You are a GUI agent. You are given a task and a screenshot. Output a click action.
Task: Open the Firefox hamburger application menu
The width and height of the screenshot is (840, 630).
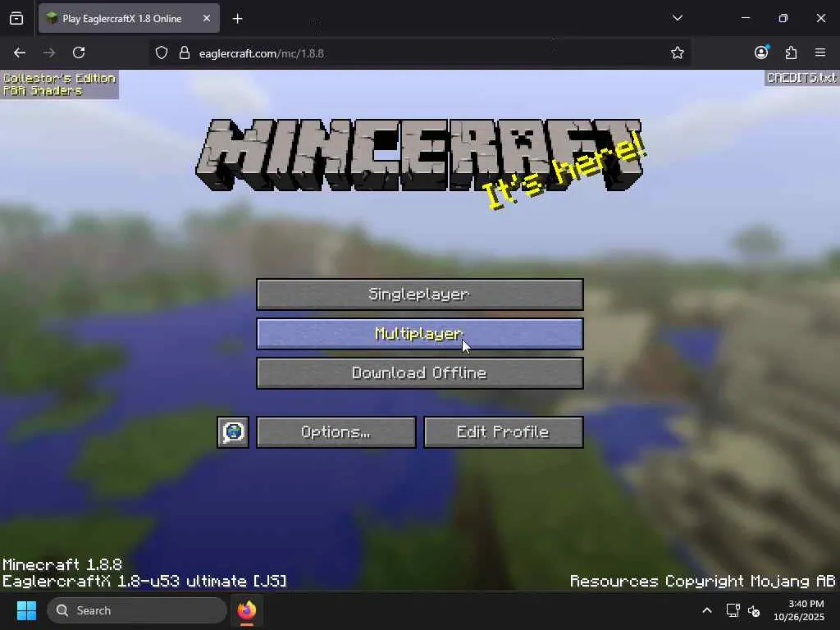[x=820, y=52]
